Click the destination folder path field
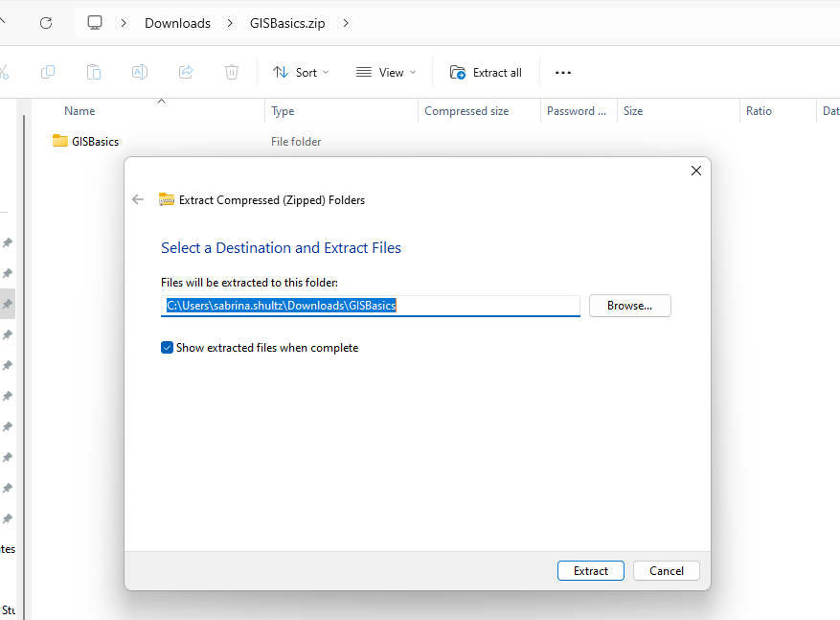The image size is (840, 620). pyautogui.click(x=370, y=306)
